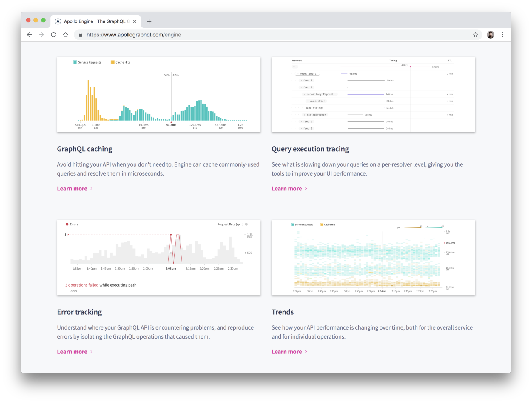Click the green macOS fullscreen button
Image resolution: width=532 pixels, height=403 pixels.
pos(43,20)
